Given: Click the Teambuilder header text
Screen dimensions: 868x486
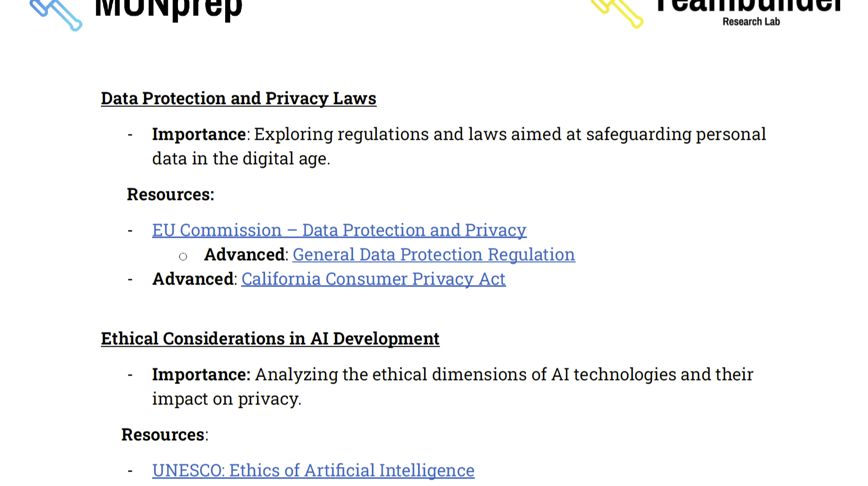Looking at the screenshot, I should pyautogui.click(x=749, y=6).
